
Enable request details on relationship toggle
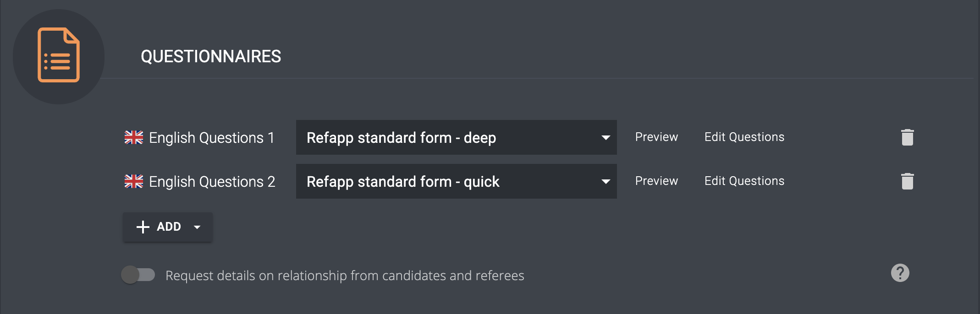(138, 275)
